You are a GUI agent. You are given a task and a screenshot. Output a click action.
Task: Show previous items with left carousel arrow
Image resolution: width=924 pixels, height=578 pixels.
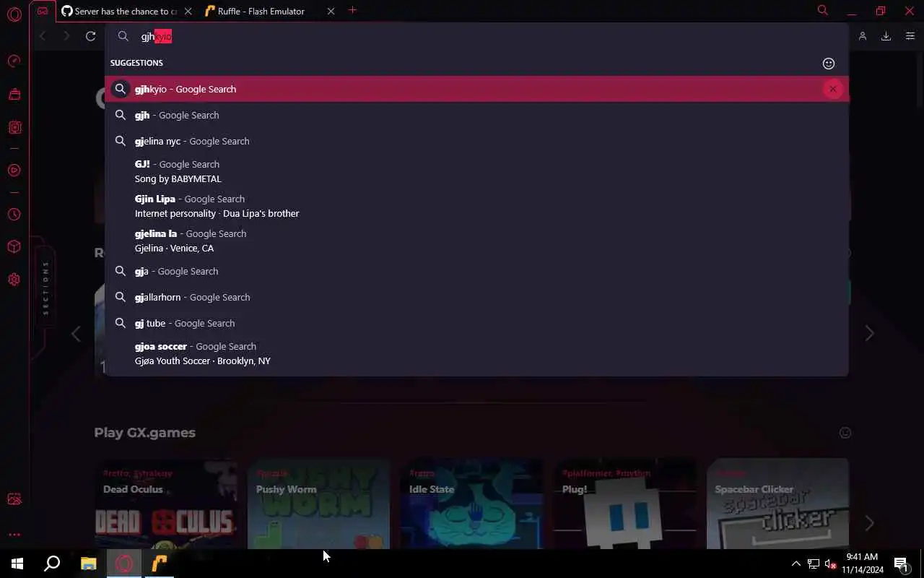(x=76, y=333)
